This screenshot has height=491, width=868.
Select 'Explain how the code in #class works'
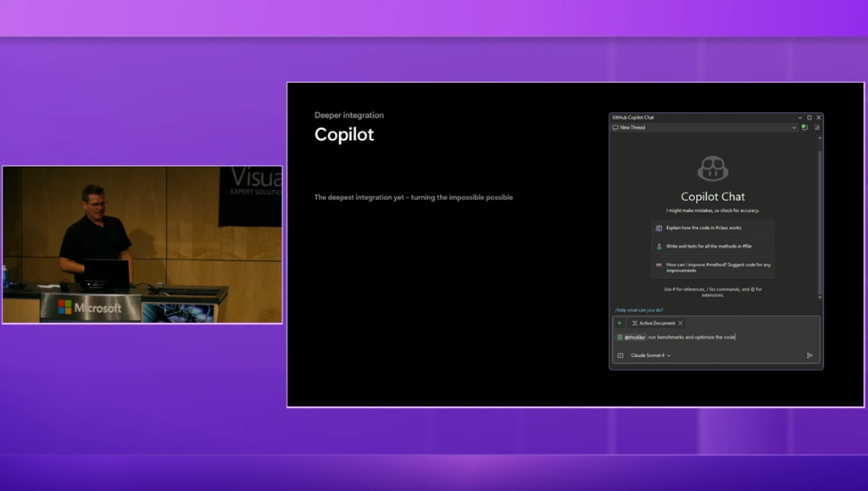713,228
